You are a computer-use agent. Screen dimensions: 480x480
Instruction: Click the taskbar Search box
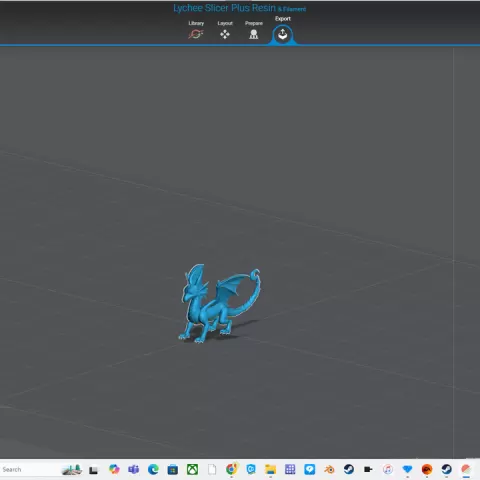(x=30, y=469)
